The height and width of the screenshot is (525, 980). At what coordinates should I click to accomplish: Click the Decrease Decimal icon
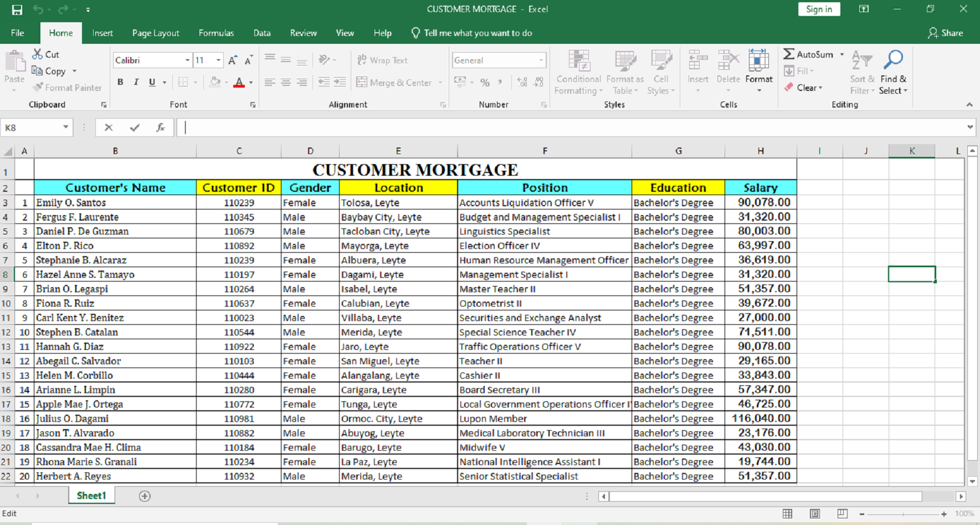(x=538, y=82)
